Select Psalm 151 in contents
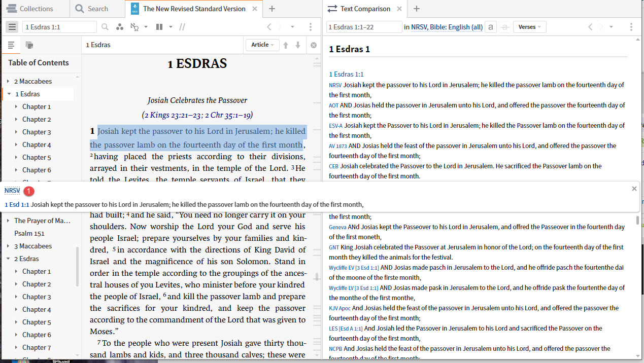The height and width of the screenshot is (363, 644). coord(29,233)
